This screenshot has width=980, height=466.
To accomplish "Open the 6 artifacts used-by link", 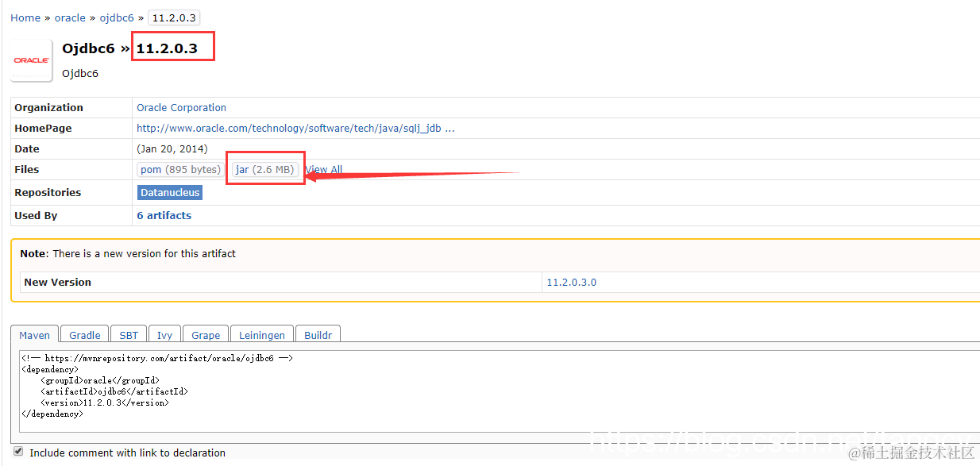I will click(x=164, y=215).
